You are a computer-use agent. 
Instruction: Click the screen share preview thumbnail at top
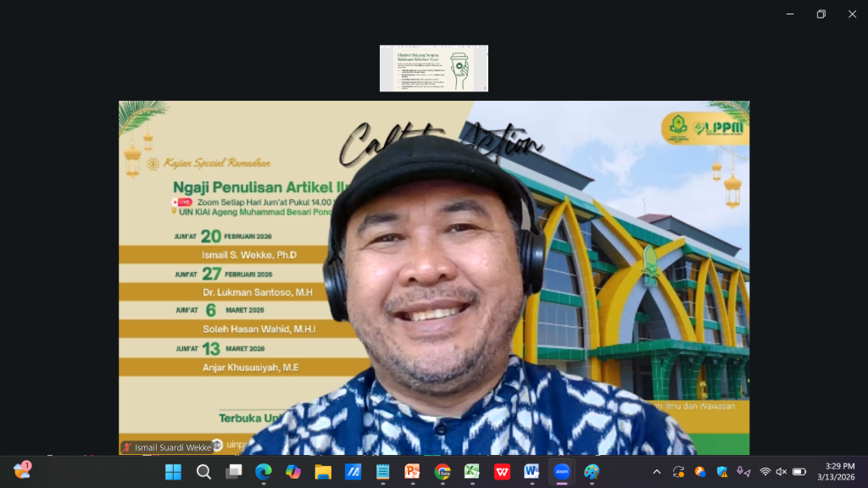tap(433, 68)
